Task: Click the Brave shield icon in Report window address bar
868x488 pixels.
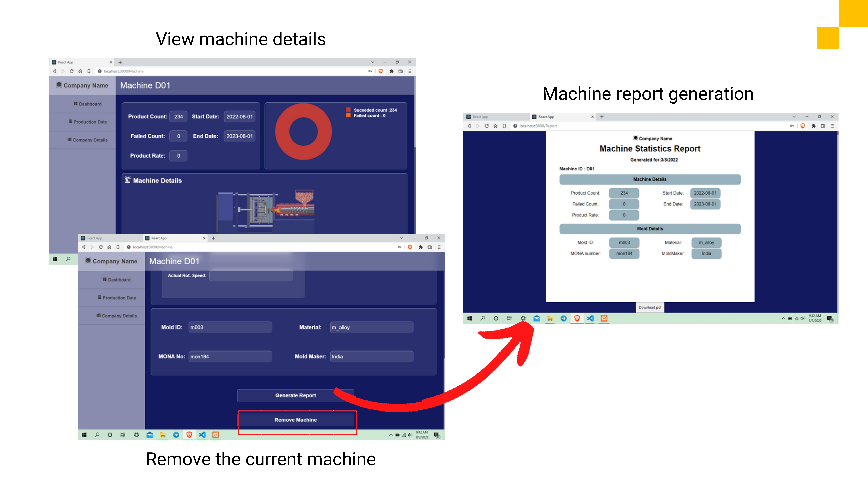Action: click(x=803, y=126)
